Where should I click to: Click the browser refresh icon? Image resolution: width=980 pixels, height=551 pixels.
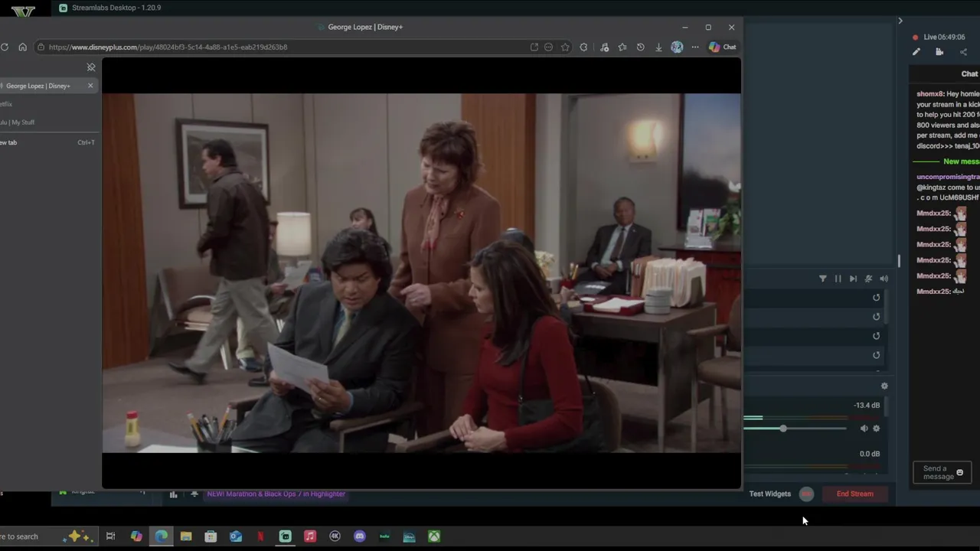5,47
